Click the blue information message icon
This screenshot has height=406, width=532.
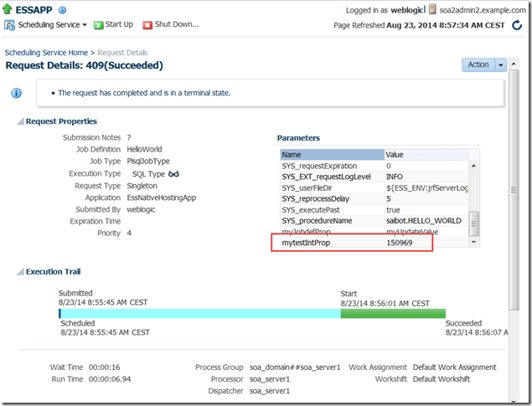16,93
